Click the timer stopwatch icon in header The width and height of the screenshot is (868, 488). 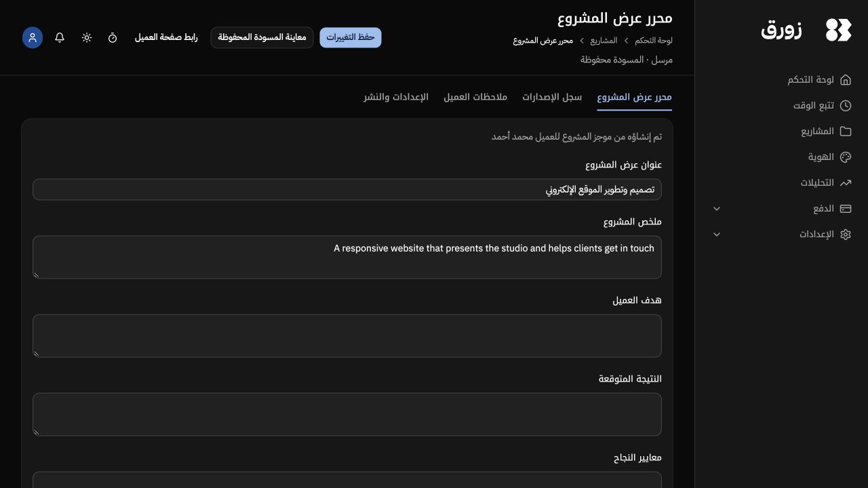coord(113,38)
